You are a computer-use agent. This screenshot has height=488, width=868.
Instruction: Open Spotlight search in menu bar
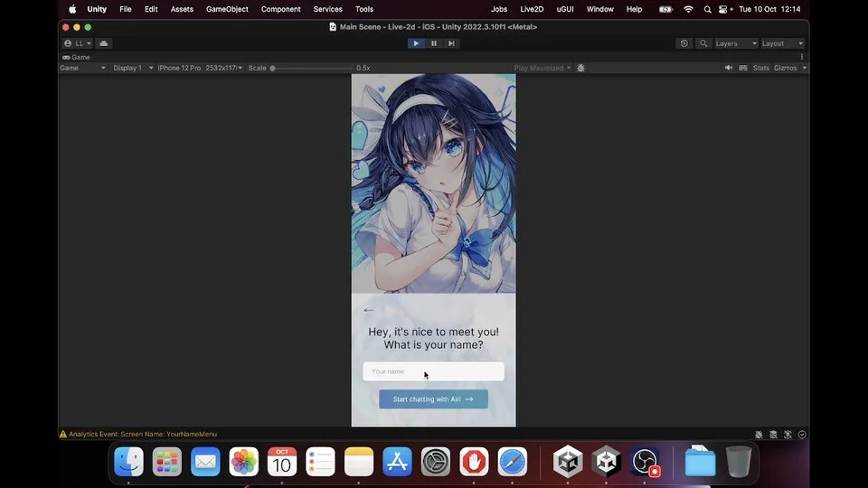point(707,9)
